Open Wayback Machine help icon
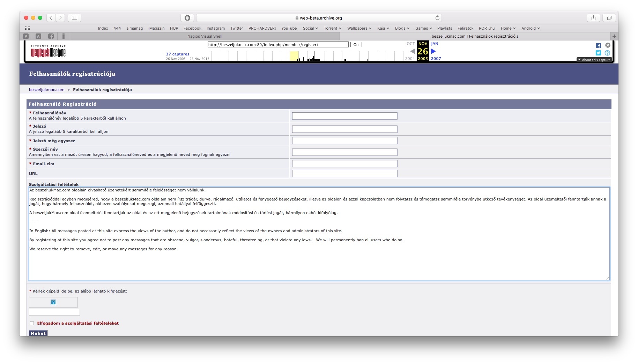 click(607, 53)
